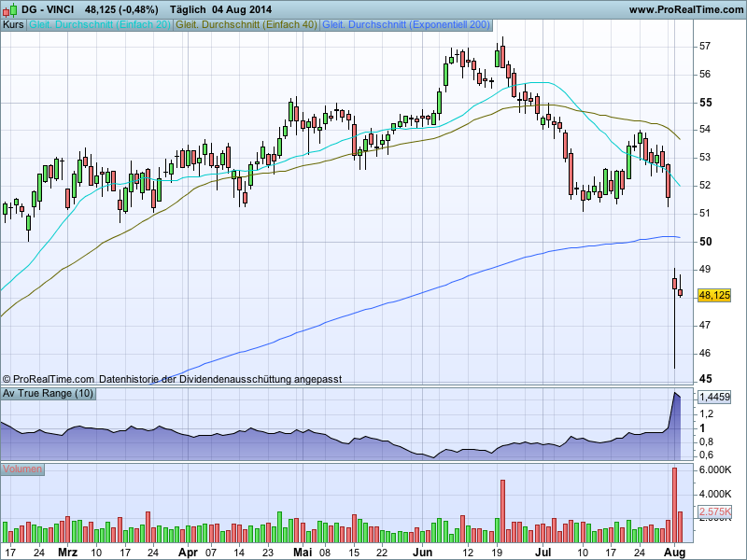747x560 pixels.
Task: Click the 6.000K volume axis label
Action: pos(715,470)
